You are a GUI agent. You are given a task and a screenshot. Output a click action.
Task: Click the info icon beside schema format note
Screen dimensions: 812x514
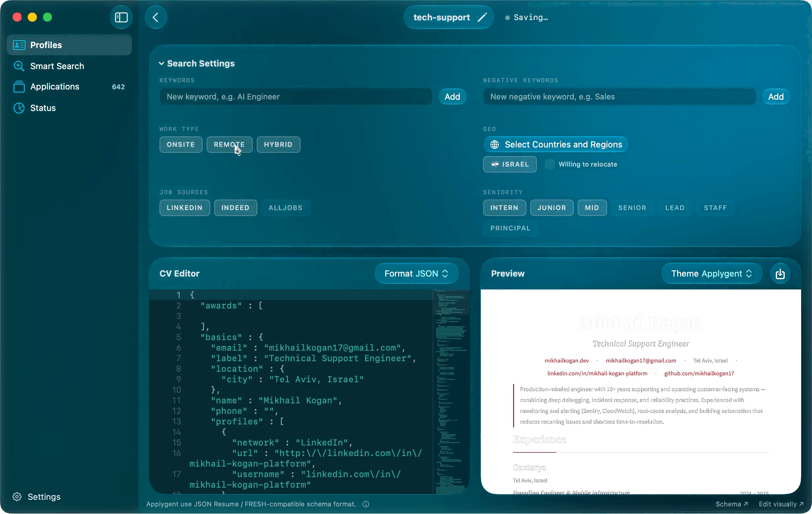pyautogui.click(x=365, y=504)
